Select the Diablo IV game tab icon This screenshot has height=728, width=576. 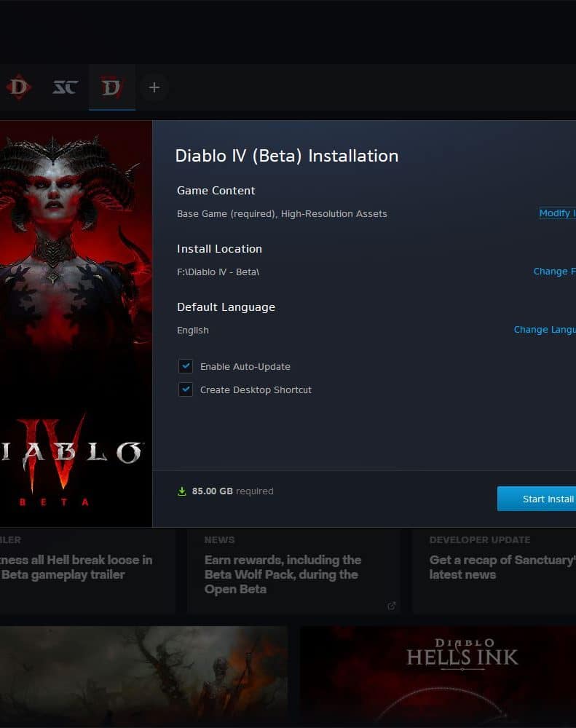(111, 87)
